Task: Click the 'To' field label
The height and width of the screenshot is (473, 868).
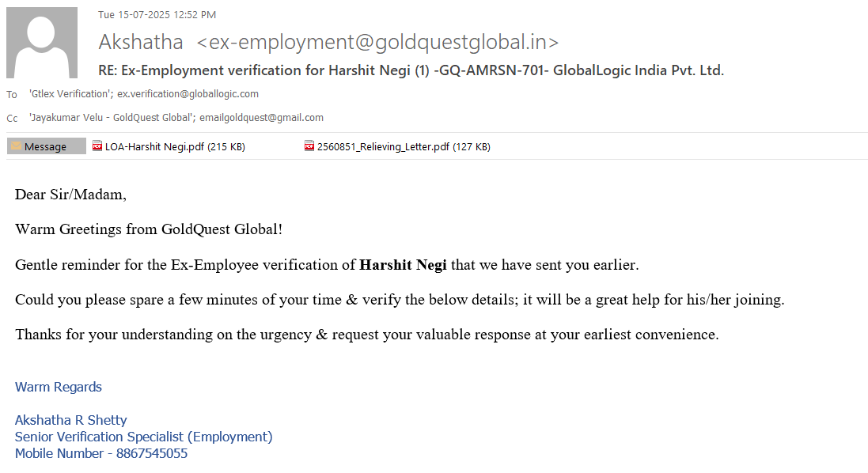Action: click(x=12, y=95)
